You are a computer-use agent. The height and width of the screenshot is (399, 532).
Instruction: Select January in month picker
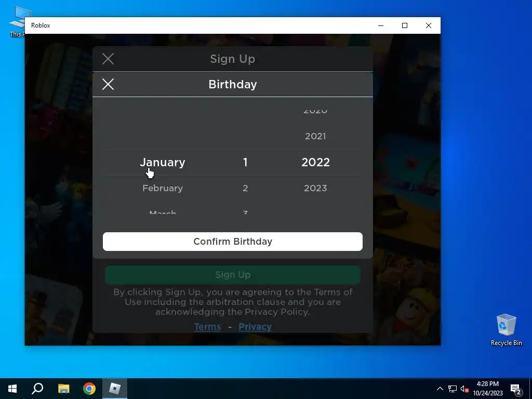tap(163, 162)
